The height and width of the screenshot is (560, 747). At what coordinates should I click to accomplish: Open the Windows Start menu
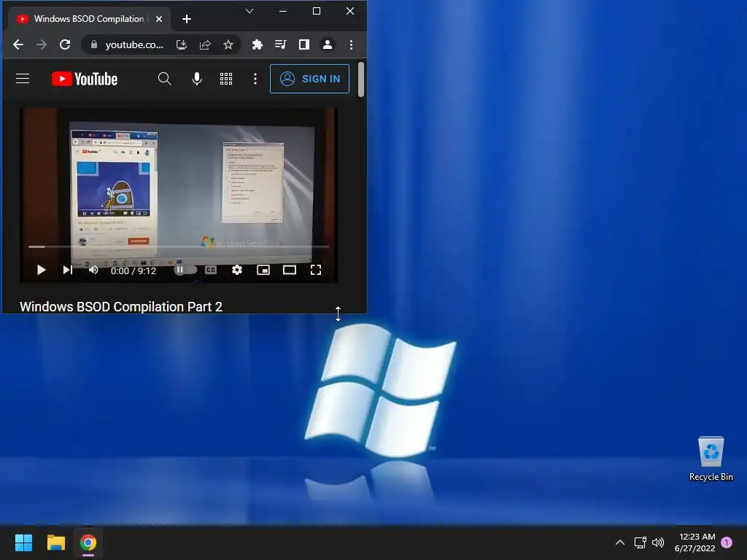click(x=23, y=542)
